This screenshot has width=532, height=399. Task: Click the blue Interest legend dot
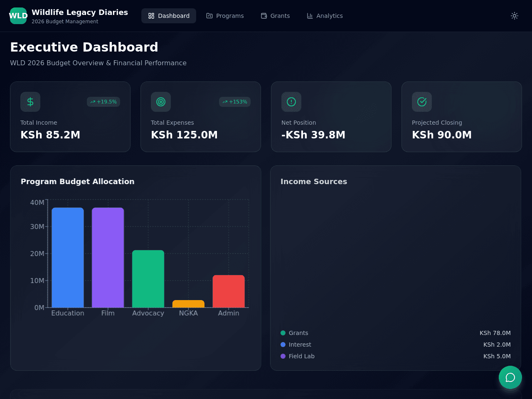point(283,345)
